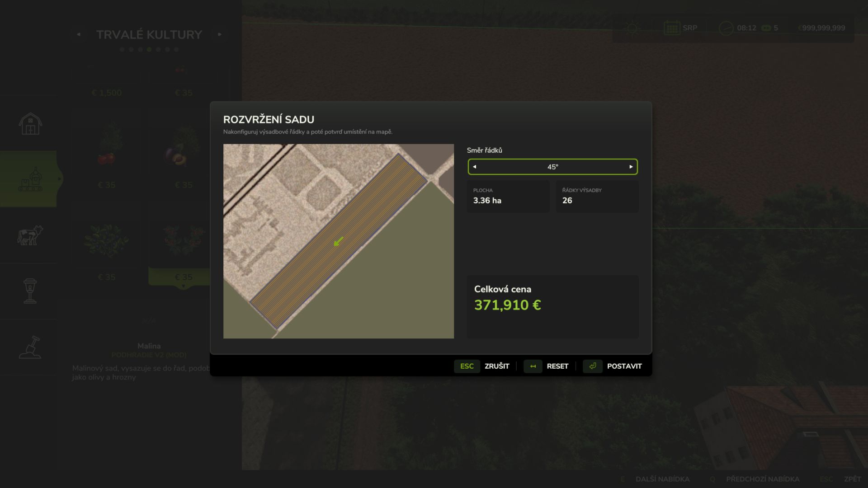Click the fourth green page indicator dot
Image resolution: width=868 pixels, height=488 pixels.
149,50
